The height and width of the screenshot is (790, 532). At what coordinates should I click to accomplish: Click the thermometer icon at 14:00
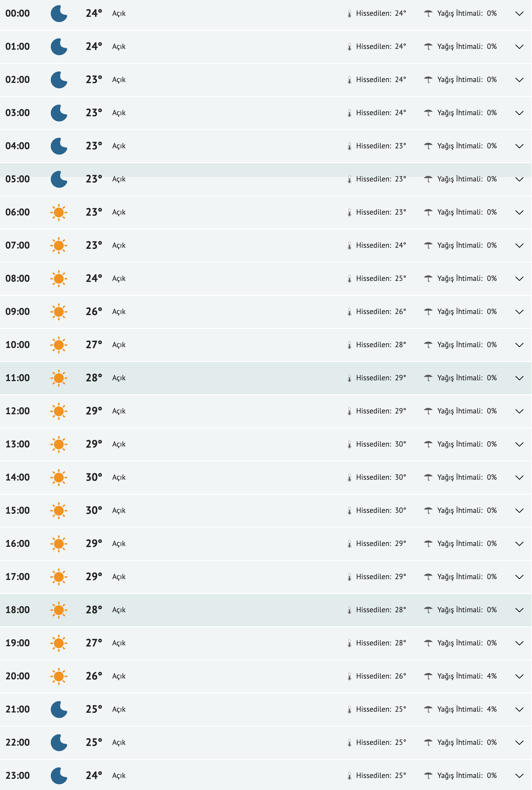point(349,478)
